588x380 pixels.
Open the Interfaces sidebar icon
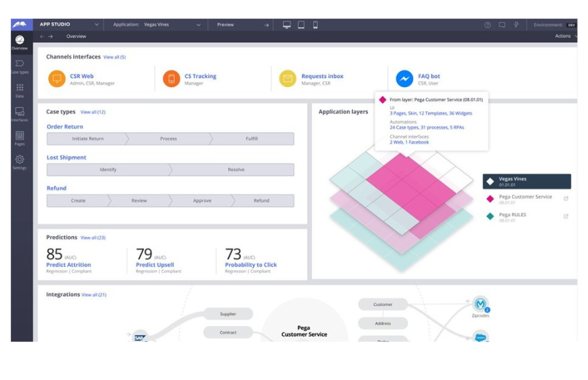20,114
